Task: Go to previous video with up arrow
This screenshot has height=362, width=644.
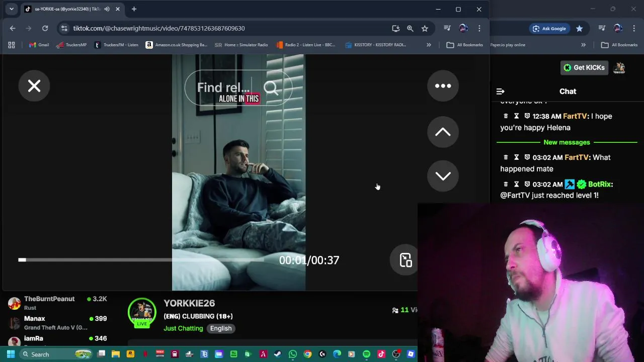Action: point(443,132)
